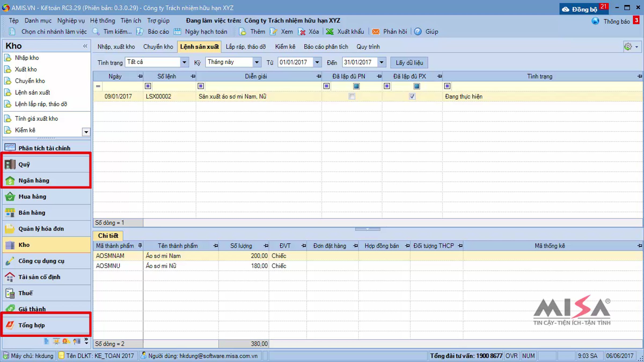Screen dimensions: 644x362
Task: Toggle Đã lập đủ PN checkbox for LSX00002
Action: tap(352, 96)
